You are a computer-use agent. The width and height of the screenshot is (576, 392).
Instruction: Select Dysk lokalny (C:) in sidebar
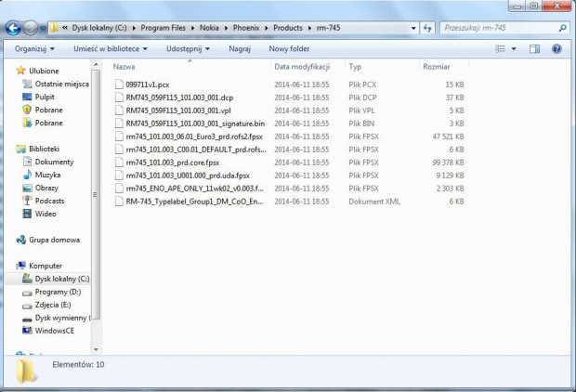[61, 279]
